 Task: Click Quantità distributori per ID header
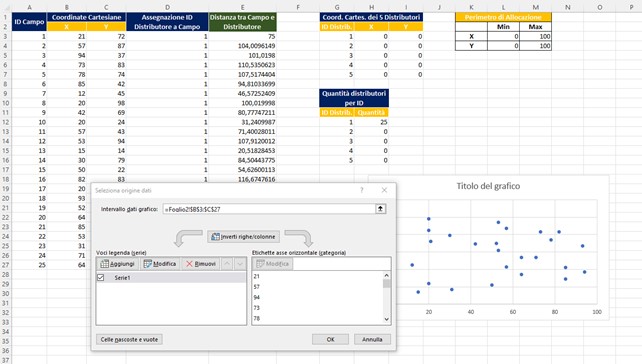(354, 98)
